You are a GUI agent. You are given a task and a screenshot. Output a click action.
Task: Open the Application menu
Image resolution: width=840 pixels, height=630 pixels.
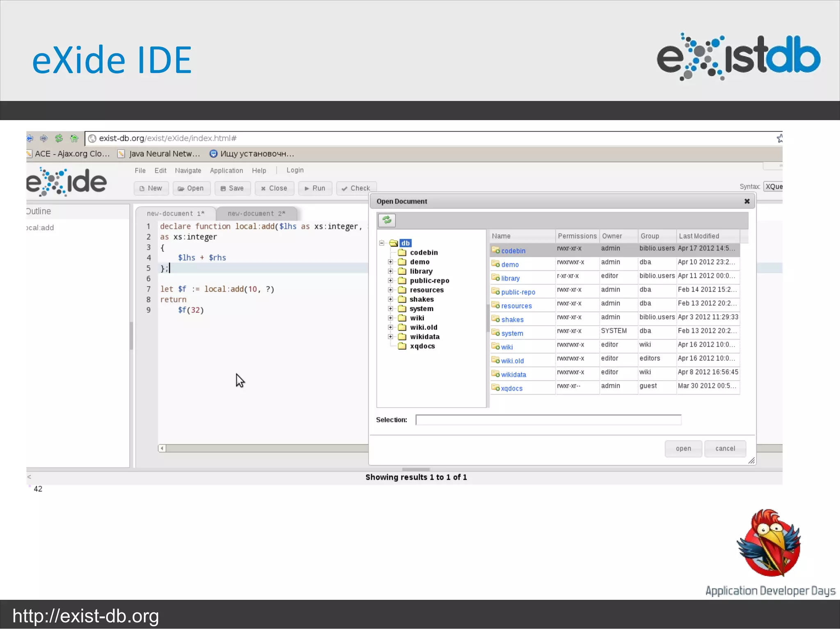click(x=226, y=171)
